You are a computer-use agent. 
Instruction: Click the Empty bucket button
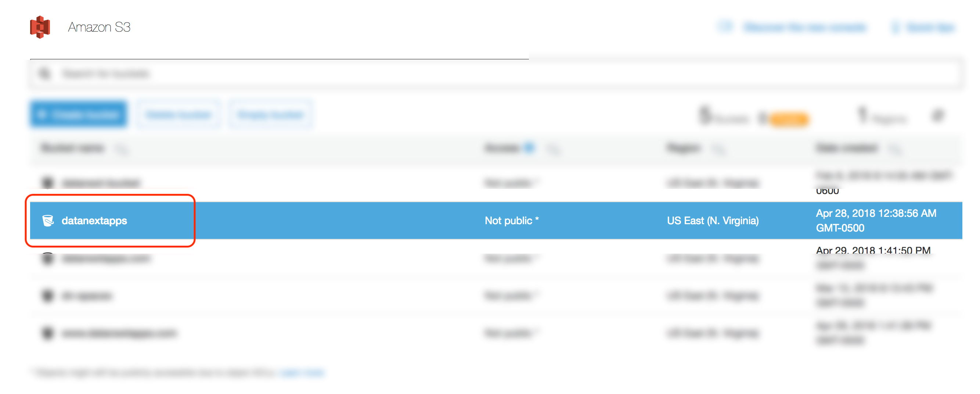point(270,115)
